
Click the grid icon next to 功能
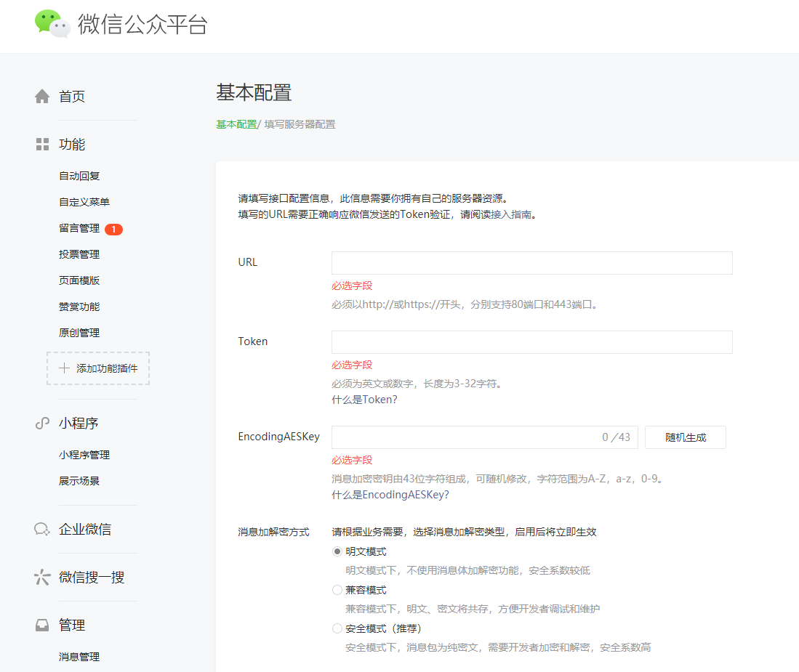pyautogui.click(x=42, y=145)
